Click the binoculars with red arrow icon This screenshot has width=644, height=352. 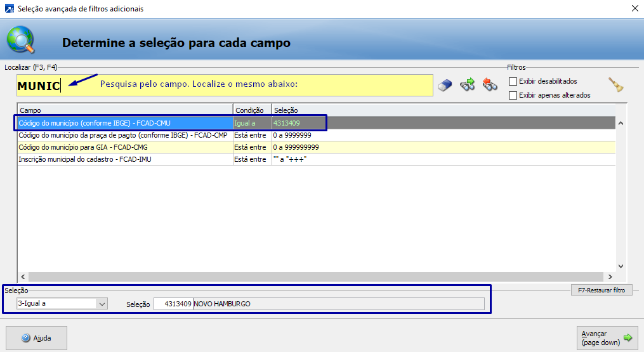pos(490,84)
